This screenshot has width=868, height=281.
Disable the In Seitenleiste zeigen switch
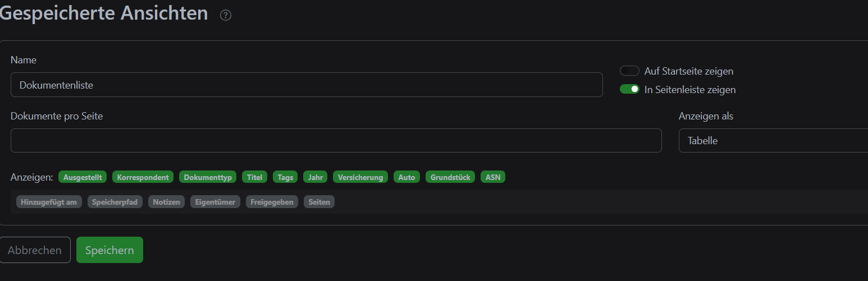click(629, 89)
